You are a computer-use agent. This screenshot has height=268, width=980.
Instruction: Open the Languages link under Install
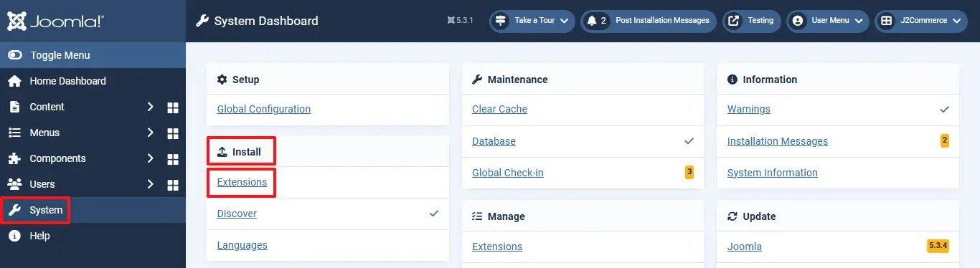pyautogui.click(x=242, y=246)
